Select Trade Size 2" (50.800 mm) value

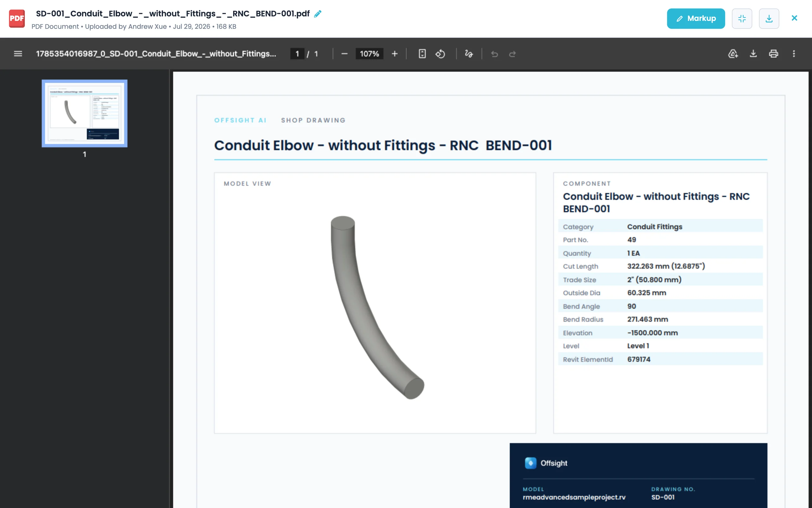tap(654, 280)
